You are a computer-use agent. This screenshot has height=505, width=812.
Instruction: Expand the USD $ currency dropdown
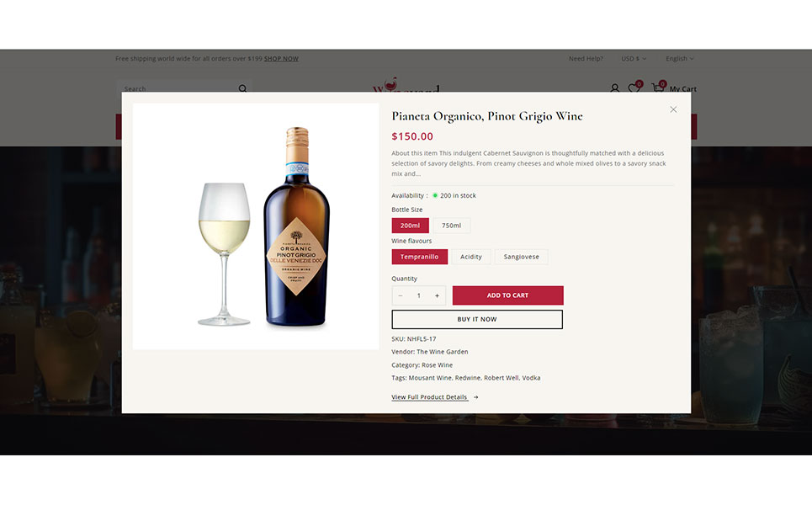pyautogui.click(x=634, y=59)
